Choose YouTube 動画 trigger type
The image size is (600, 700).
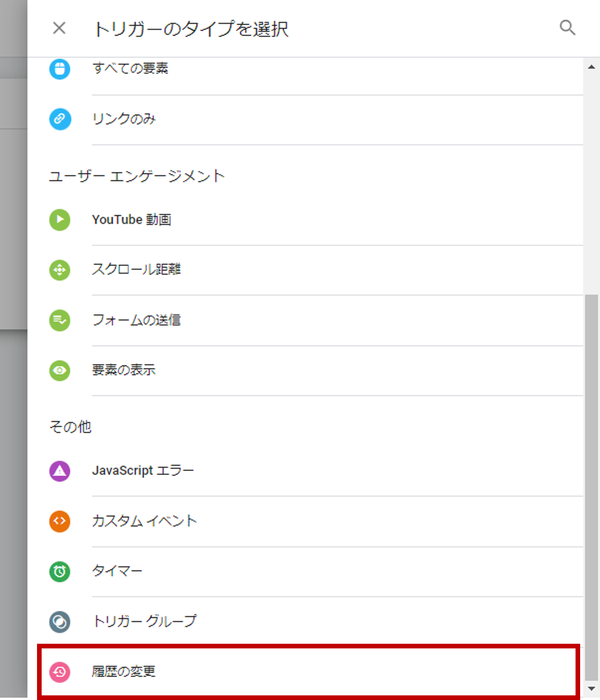point(132,220)
